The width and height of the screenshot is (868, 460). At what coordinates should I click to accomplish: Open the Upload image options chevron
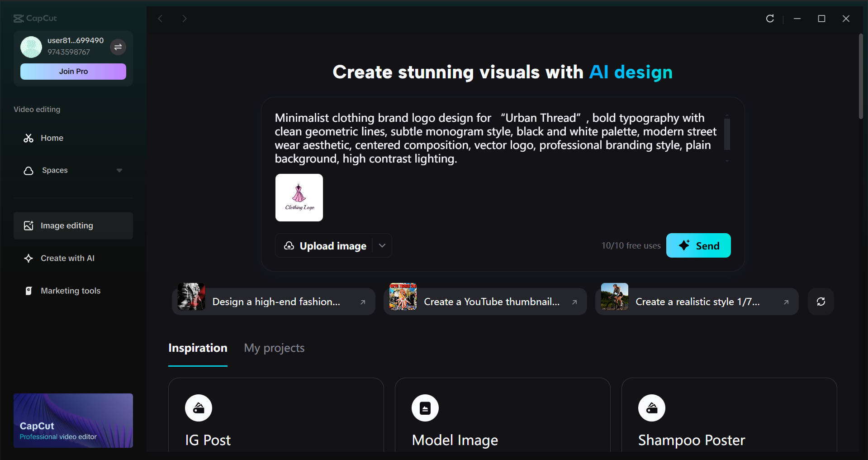(382, 245)
